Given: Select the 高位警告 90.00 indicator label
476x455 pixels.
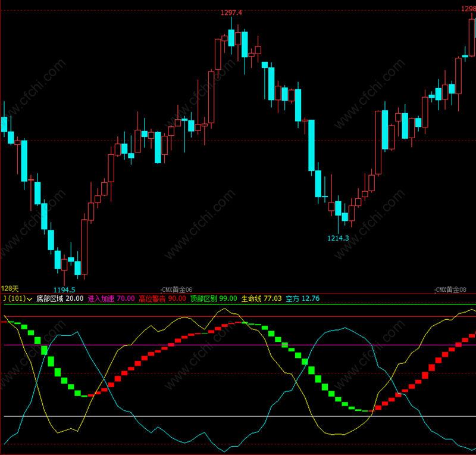Looking at the screenshot, I should tap(162, 298).
